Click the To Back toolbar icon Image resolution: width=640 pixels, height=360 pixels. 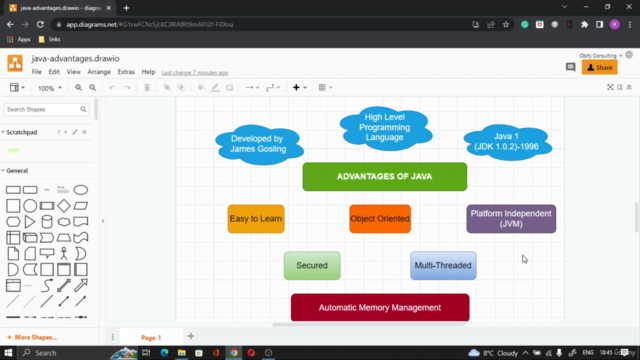coord(181,87)
